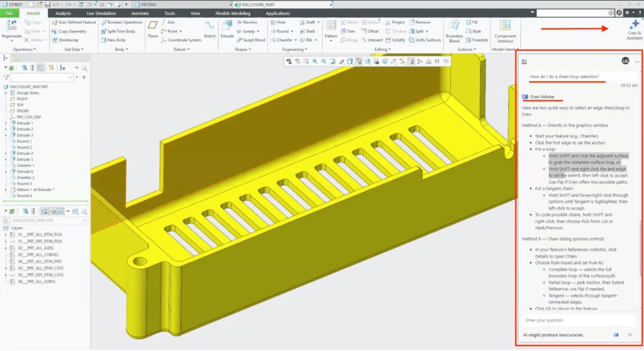This screenshot has height=351, width=644.
Task: Expand Pattern 1 of Extrude 7 node
Action: 6,190
